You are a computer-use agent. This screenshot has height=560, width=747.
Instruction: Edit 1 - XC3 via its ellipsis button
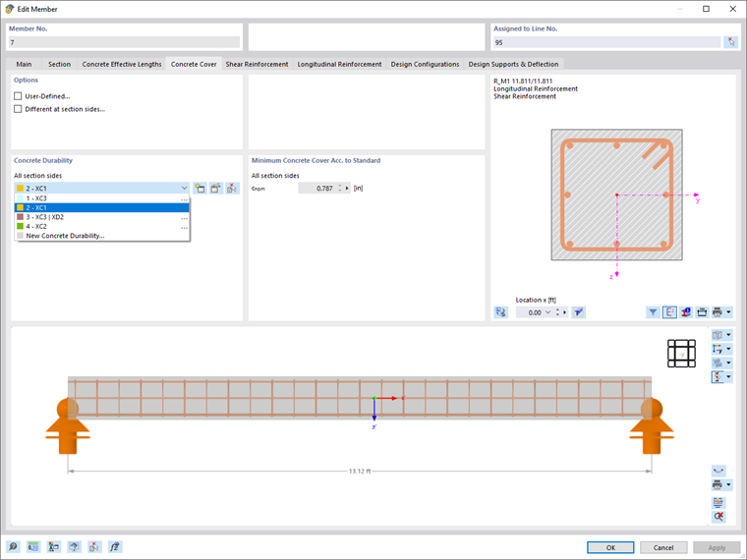[185, 199]
